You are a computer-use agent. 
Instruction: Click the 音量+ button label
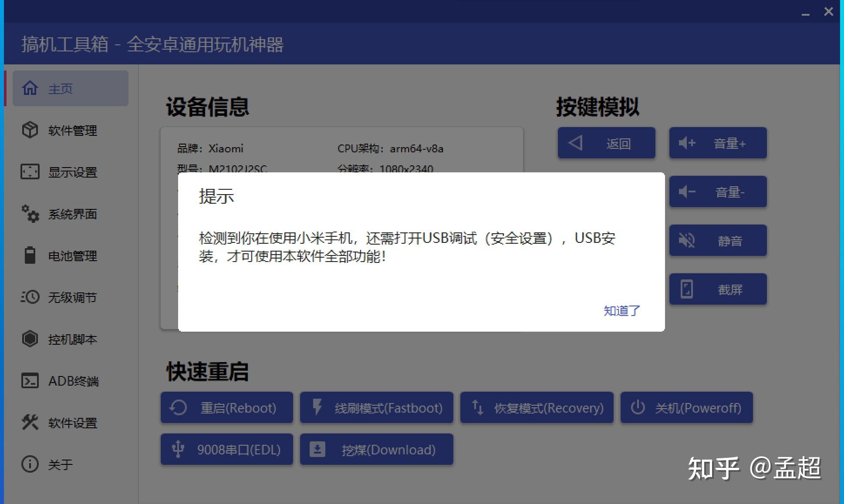click(x=730, y=143)
